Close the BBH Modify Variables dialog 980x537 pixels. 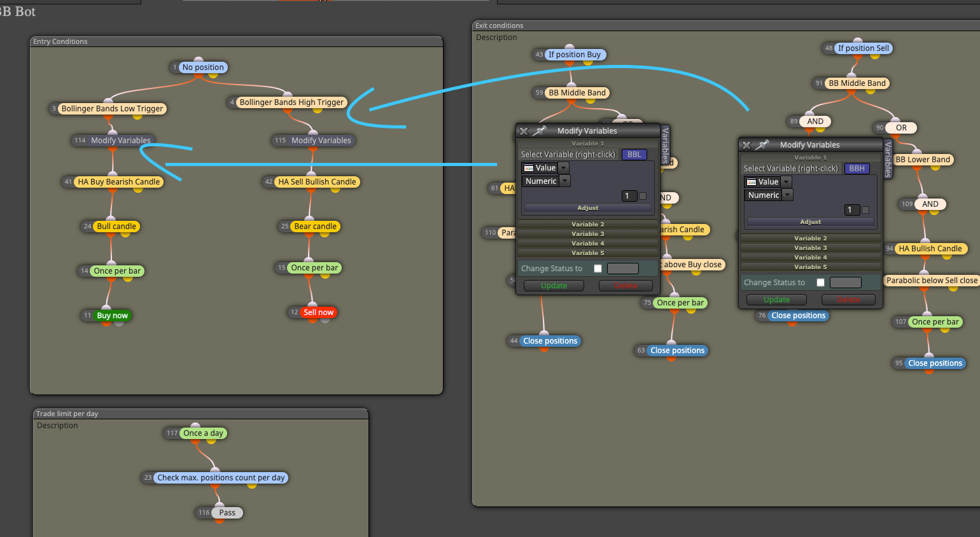coord(746,145)
